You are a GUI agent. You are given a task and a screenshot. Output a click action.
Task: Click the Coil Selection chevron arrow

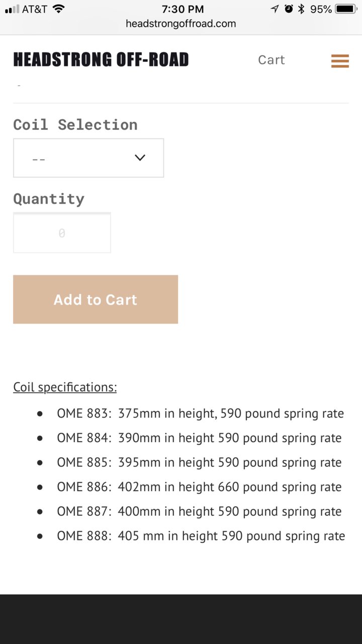140,158
